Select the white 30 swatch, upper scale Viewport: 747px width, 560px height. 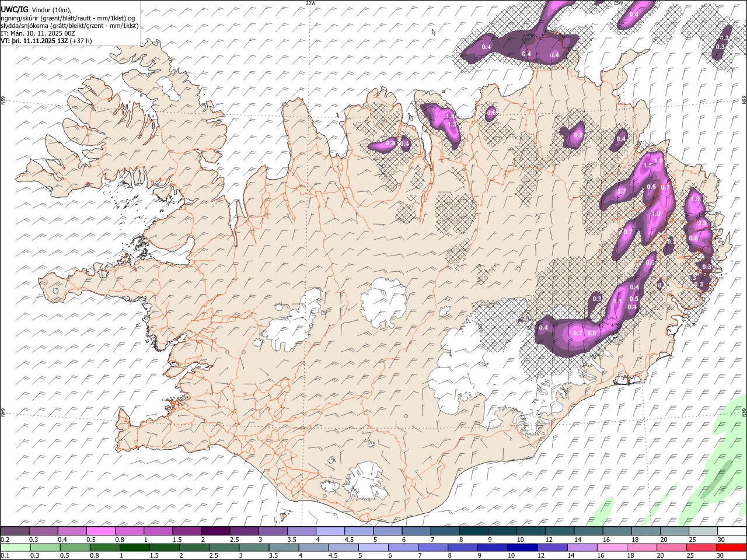click(732, 531)
